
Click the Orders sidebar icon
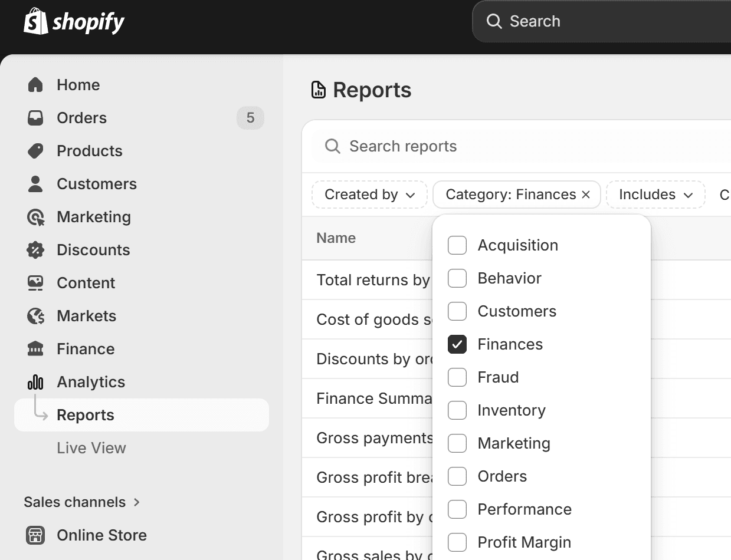[x=35, y=117]
